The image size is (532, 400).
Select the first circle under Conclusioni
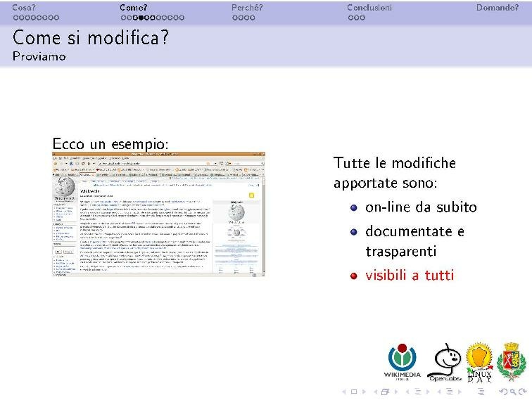[351, 18]
